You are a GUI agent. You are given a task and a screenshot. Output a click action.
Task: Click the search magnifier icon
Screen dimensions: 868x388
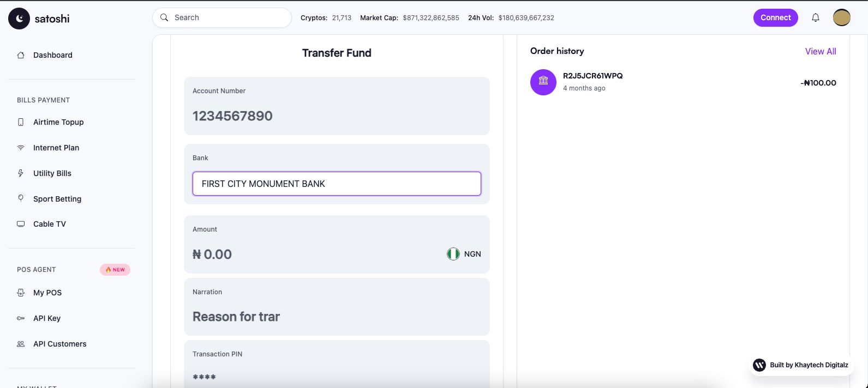point(164,17)
